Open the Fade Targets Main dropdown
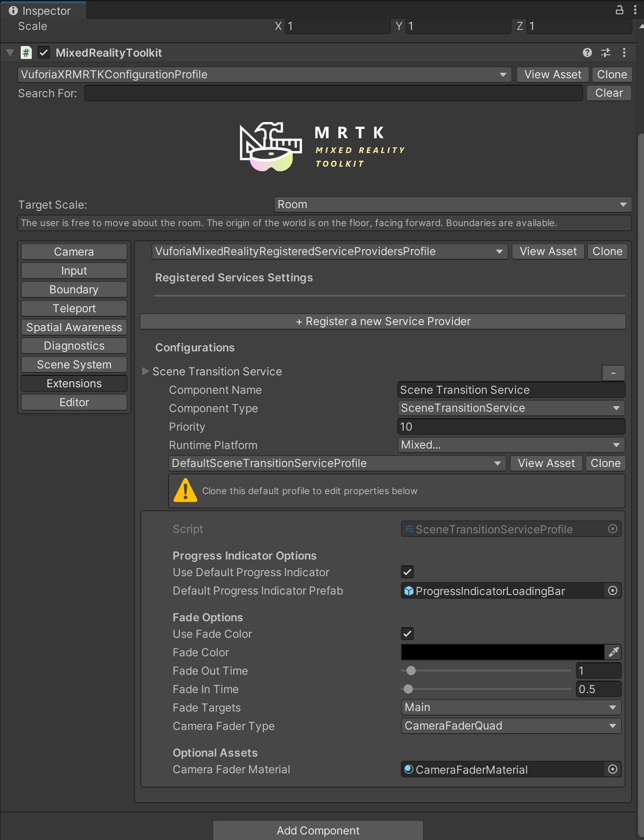Screen dimensions: 644x840 pyautogui.click(x=511, y=707)
